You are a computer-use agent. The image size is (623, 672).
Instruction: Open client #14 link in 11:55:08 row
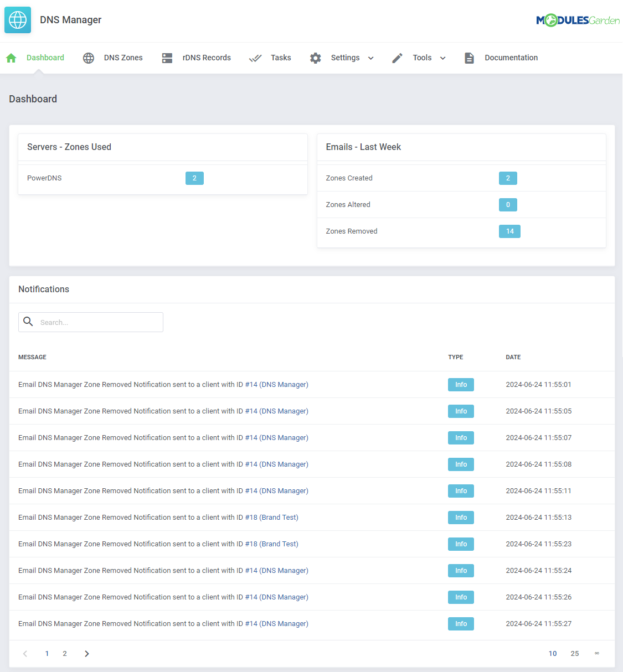coord(276,464)
